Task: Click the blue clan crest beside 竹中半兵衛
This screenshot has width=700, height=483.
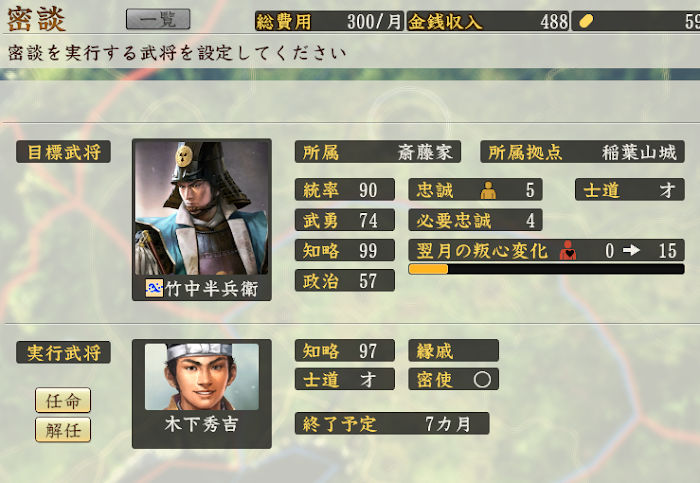Action: point(154,288)
